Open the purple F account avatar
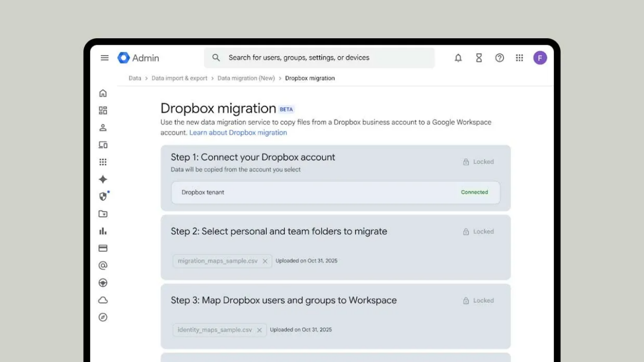The height and width of the screenshot is (362, 644). coord(540,58)
